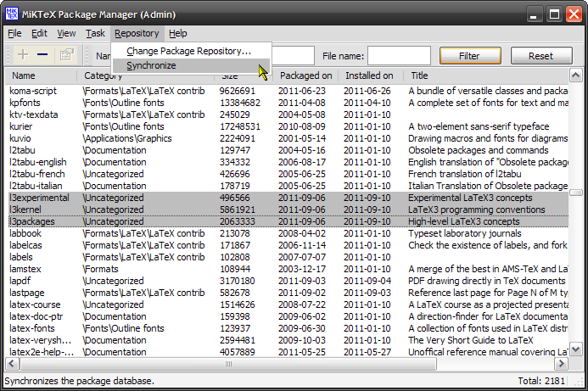Click the vertical scrollbar up arrow
Viewport: 588px width, 391px height.
(575, 75)
